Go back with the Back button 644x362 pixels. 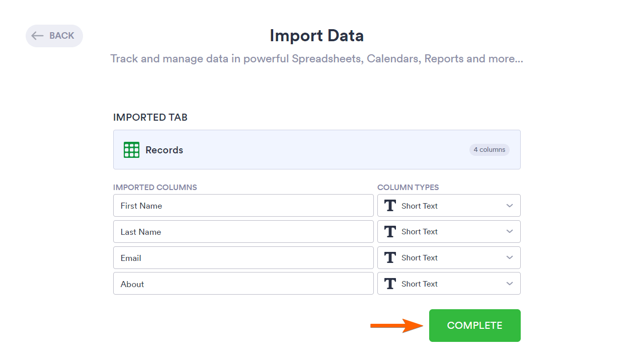point(54,36)
